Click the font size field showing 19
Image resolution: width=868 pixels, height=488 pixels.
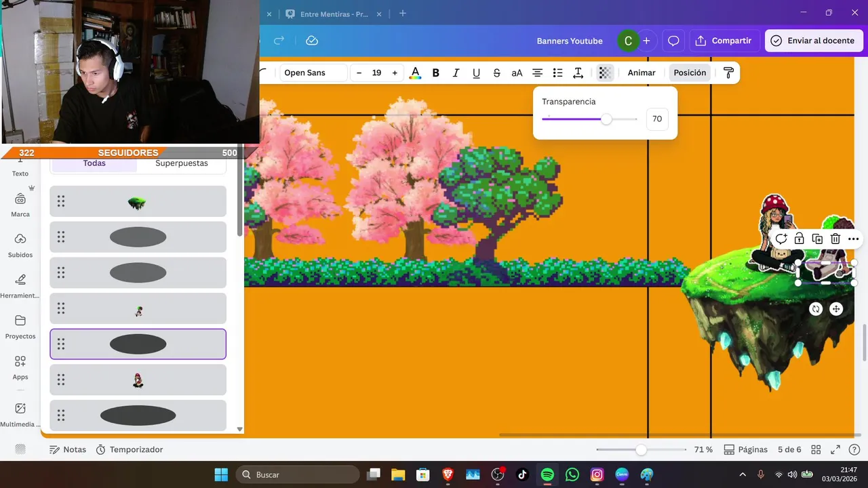[x=376, y=73]
